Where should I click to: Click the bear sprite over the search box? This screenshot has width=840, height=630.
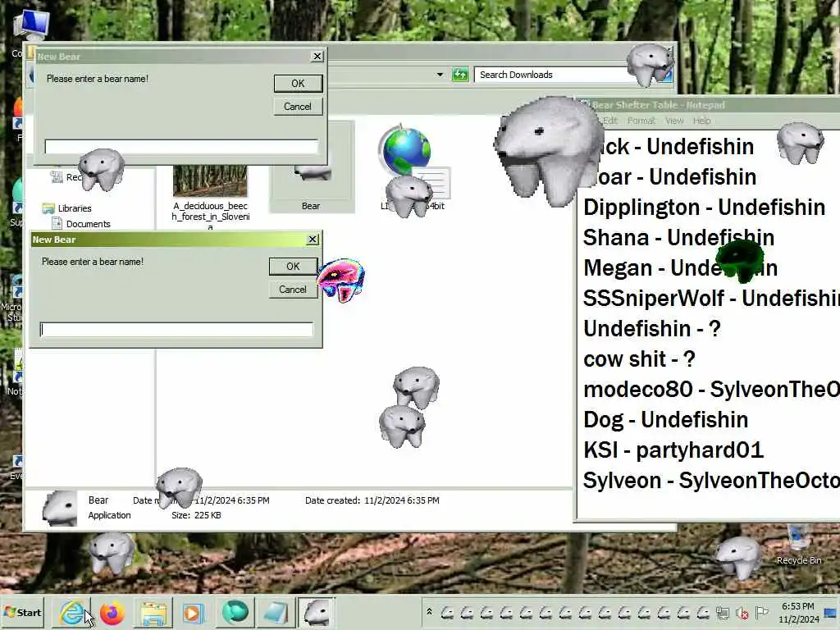(650, 65)
